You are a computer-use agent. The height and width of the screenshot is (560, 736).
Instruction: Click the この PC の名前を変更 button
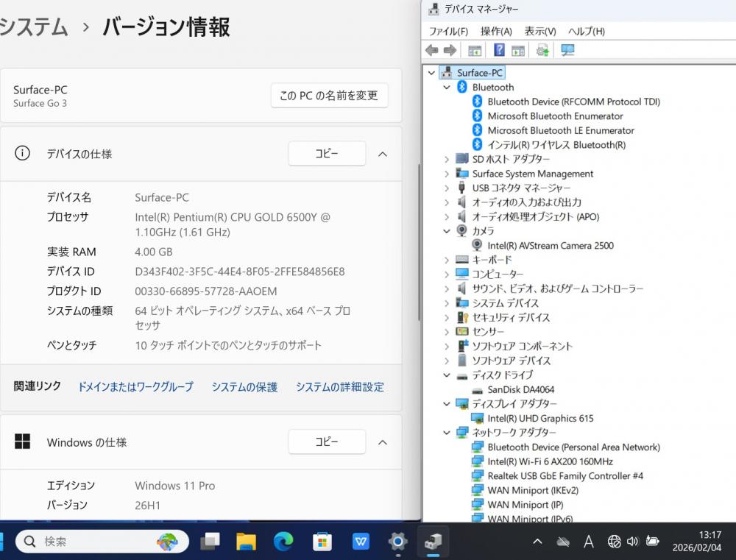(329, 96)
